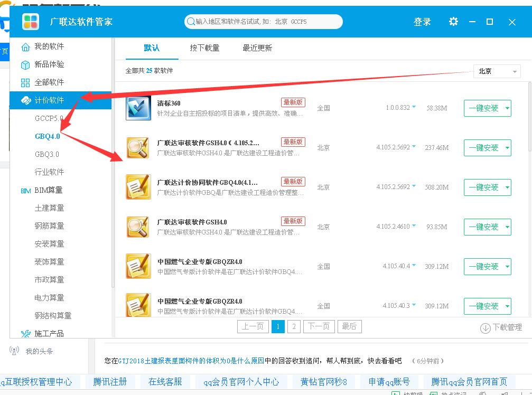Click the 上一页 pagination button

pyautogui.click(x=253, y=326)
